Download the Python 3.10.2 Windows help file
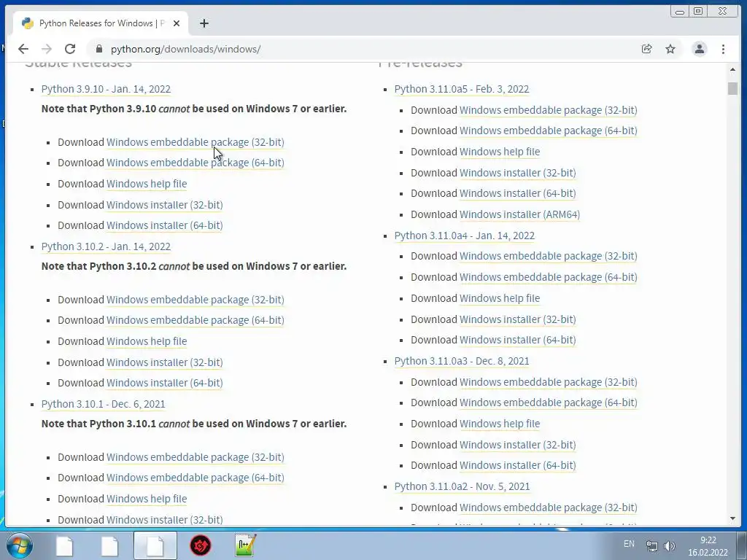This screenshot has width=747, height=560. 147,341
